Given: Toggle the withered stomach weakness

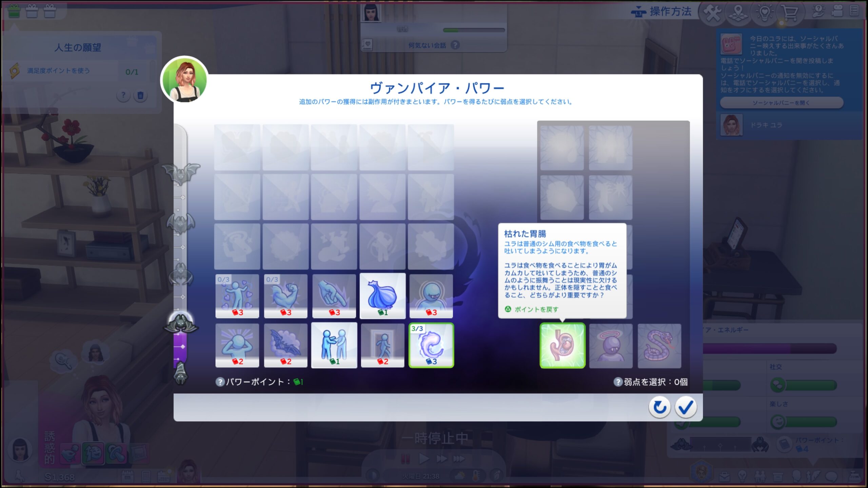Looking at the screenshot, I should coord(563,345).
